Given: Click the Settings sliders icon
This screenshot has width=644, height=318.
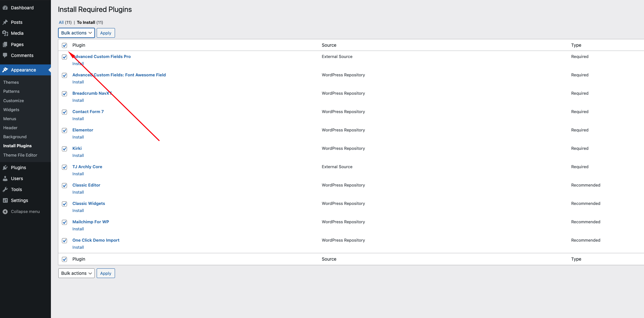Looking at the screenshot, I should point(5,200).
